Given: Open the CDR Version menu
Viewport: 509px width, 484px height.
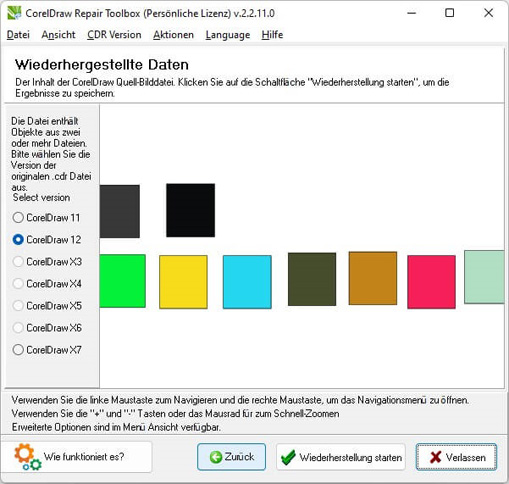Looking at the screenshot, I should [114, 35].
